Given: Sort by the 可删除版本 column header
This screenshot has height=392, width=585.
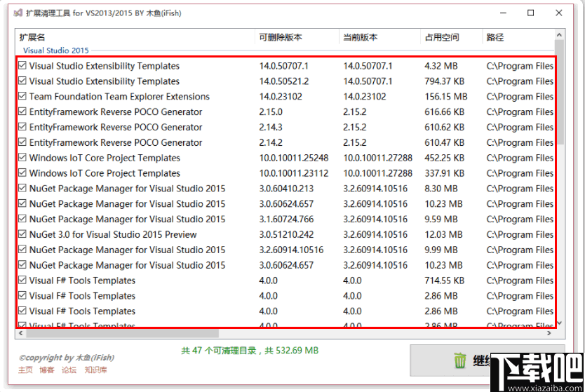Looking at the screenshot, I should [297, 37].
